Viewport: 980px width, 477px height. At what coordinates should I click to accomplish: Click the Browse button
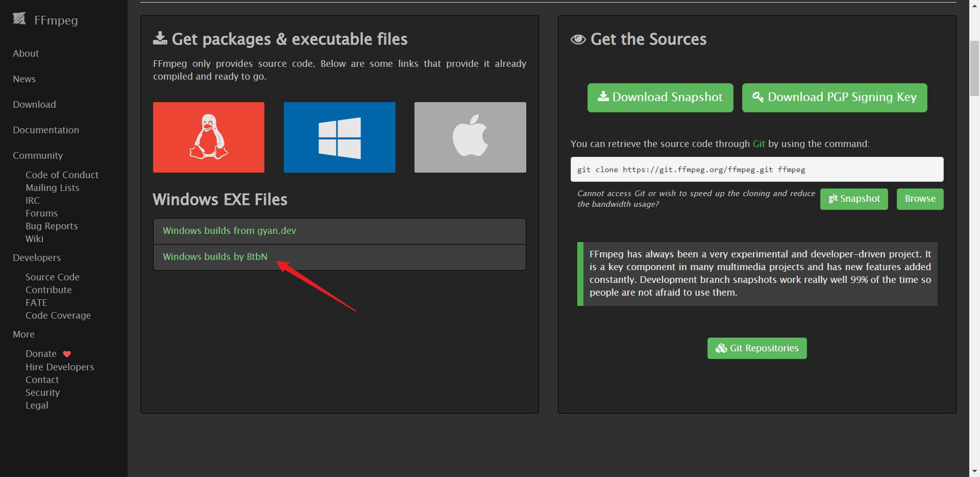click(920, 199)
